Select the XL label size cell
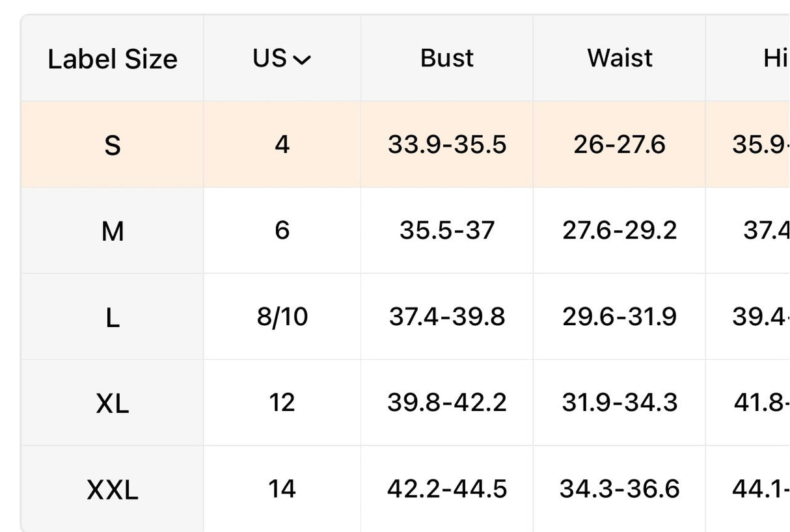Image resolution: width=790 pixels, height=532 pixels. (x=113, y=403)
